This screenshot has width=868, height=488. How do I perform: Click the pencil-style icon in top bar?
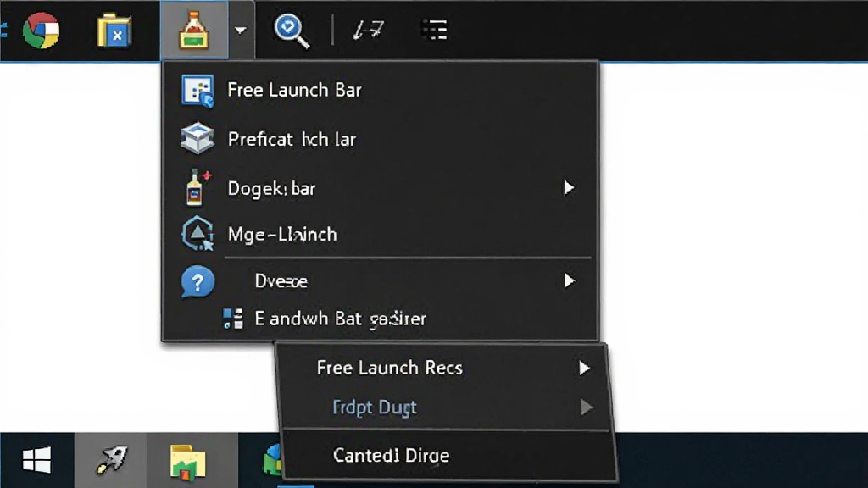(x=368, y=30)
